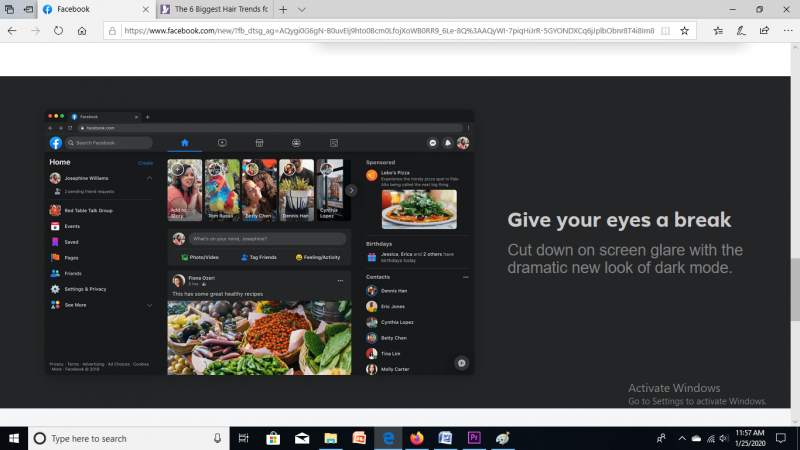Click the taskbar search microphone icon
The width and height of the screenshot is (800, 450).
pyautogui.click(x=217, y=438)
